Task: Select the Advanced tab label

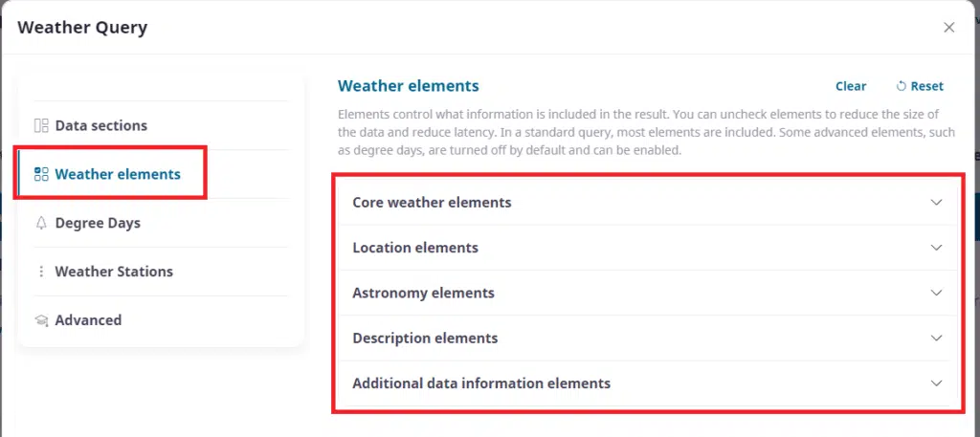Action: pyautogui.click(x=88, y=320)
